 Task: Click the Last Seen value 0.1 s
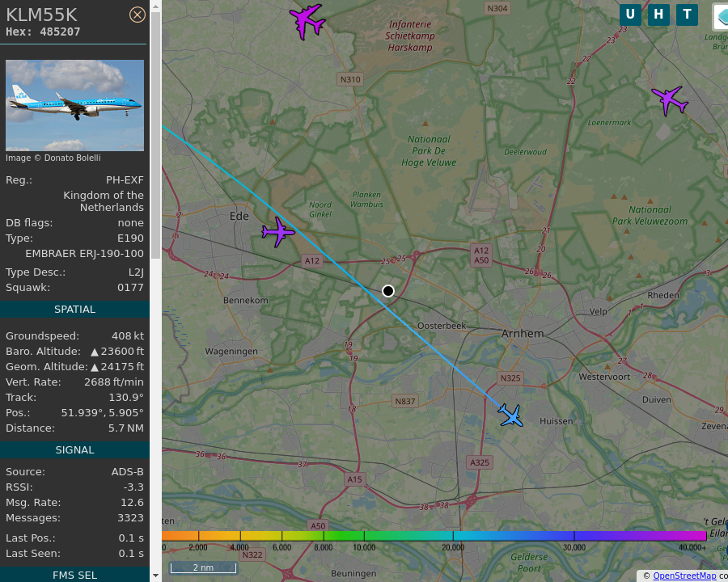(x=131, y=553)
